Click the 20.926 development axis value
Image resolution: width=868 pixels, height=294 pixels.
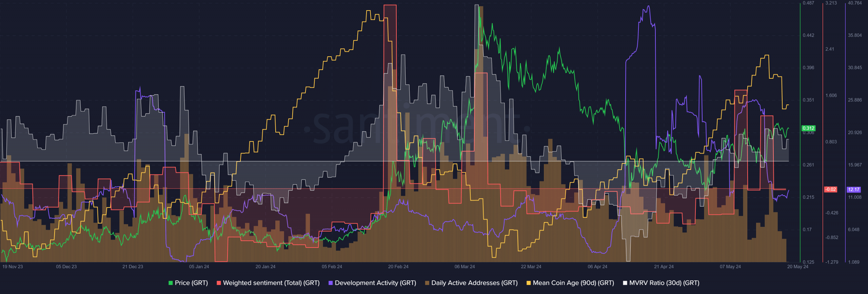[x=855, y=132]
